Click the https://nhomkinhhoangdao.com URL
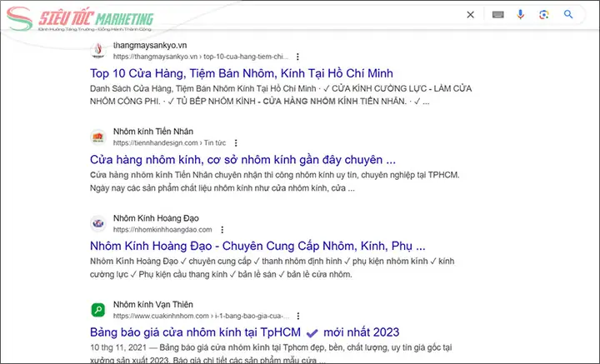Screen dimensions: 600x364 click(162, 229)
